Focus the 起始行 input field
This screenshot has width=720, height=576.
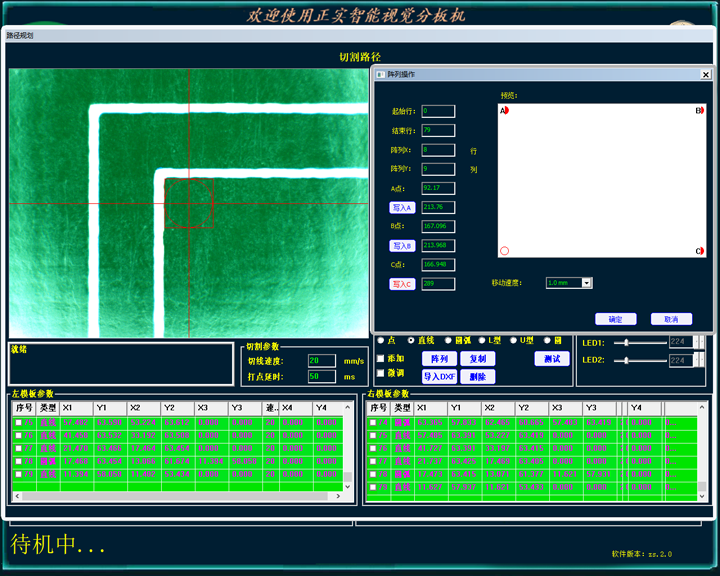pyautogui.click(x=439, y=111)
